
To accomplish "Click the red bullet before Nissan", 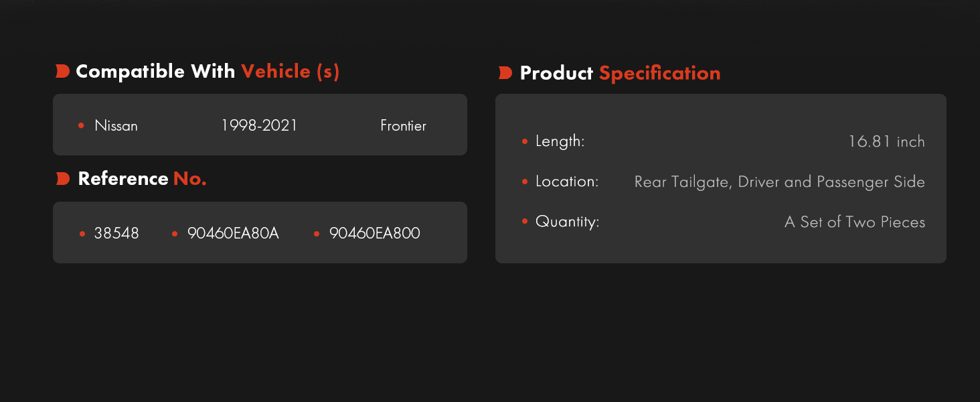I will [x=81, y=125].
